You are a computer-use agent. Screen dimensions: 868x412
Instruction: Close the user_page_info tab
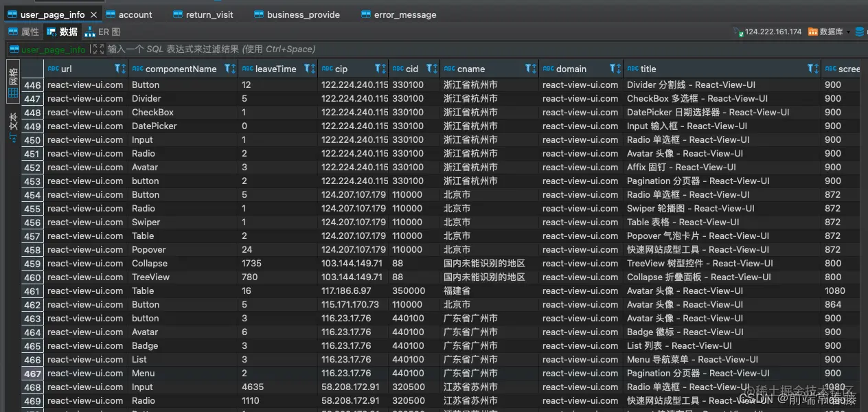[x=93, y=14]
